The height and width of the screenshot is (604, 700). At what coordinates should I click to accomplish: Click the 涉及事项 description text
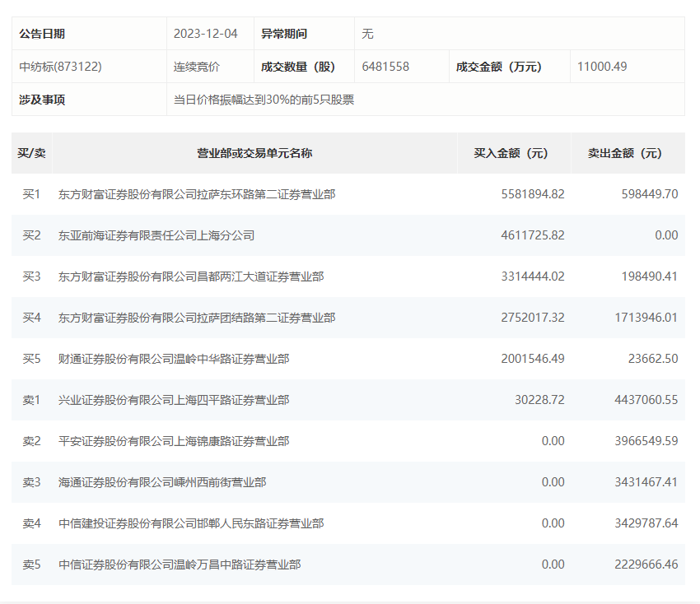[x=264, y=100]
